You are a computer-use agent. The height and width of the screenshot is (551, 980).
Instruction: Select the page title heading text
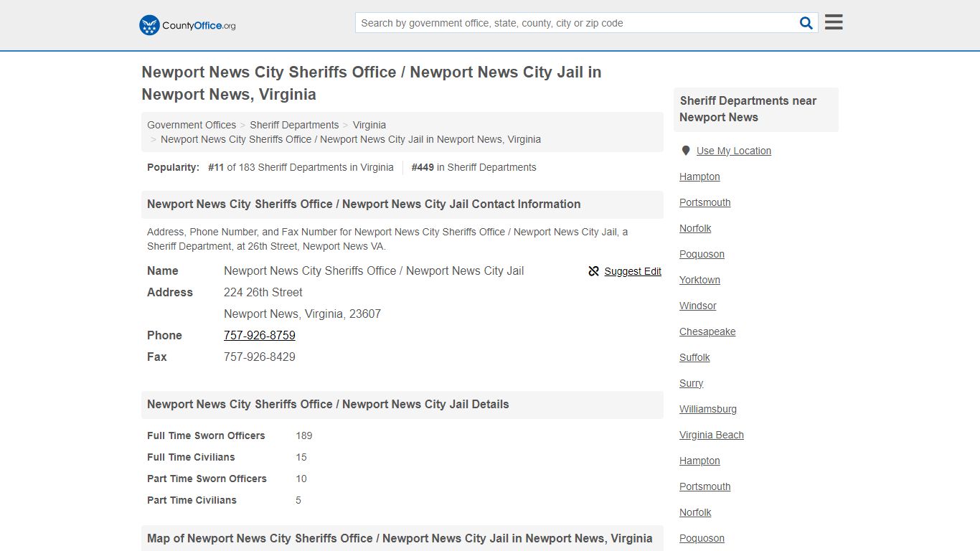(x=372, y=83)
